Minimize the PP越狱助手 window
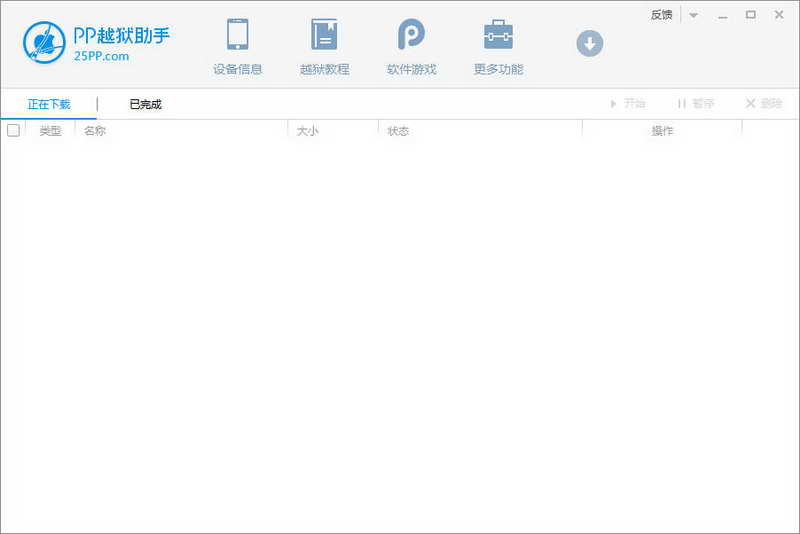This screenshot has width=800, height=534. (x=722, y=15)
